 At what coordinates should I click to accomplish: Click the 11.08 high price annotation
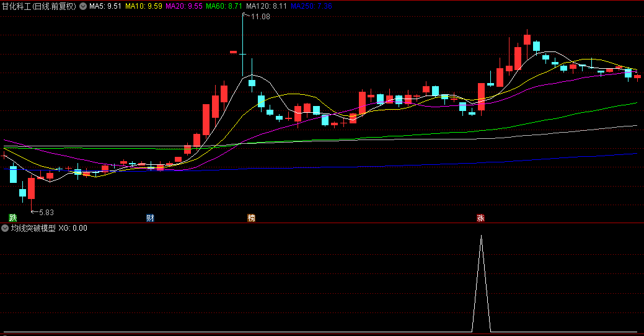coord(260,17)
